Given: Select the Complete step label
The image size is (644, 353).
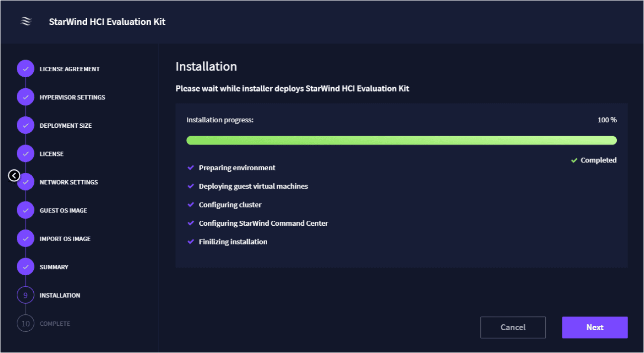Looking at the screenshot, I should [55, 324].
